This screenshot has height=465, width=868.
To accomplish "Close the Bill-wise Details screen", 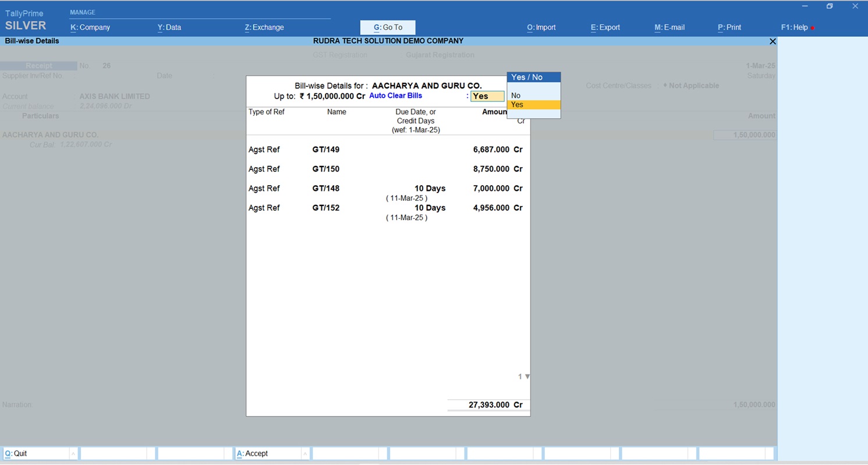I will pos(773,41).
